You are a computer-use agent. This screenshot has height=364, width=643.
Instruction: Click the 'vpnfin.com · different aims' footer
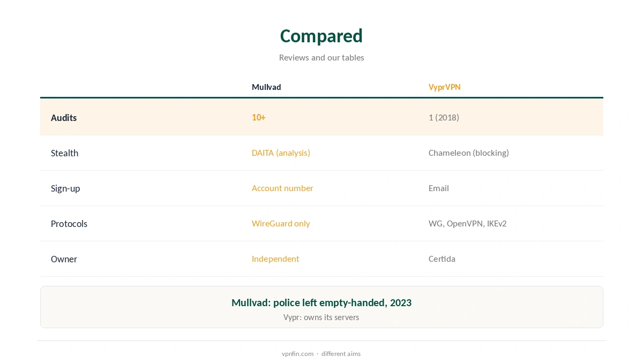coord(322,354)
